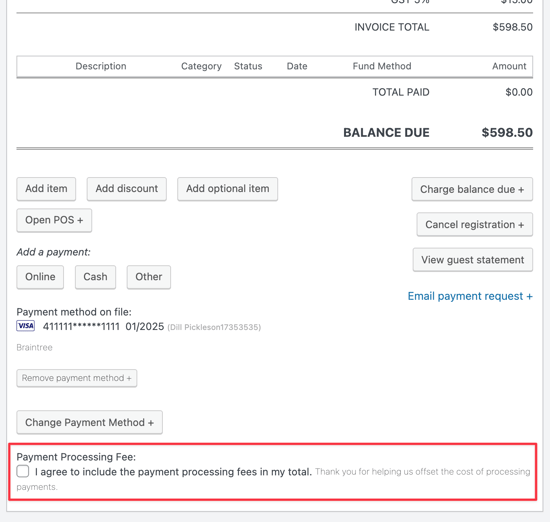Choose Online payment option

point(40,277)
